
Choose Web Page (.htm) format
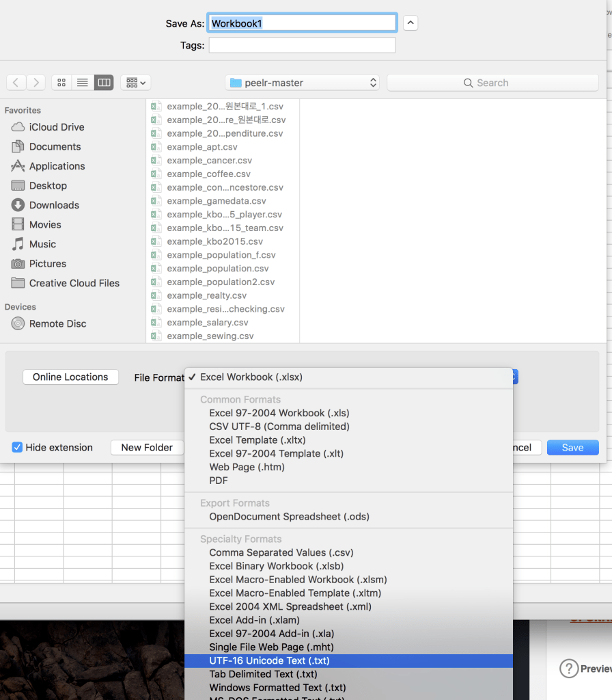[348, 467]
